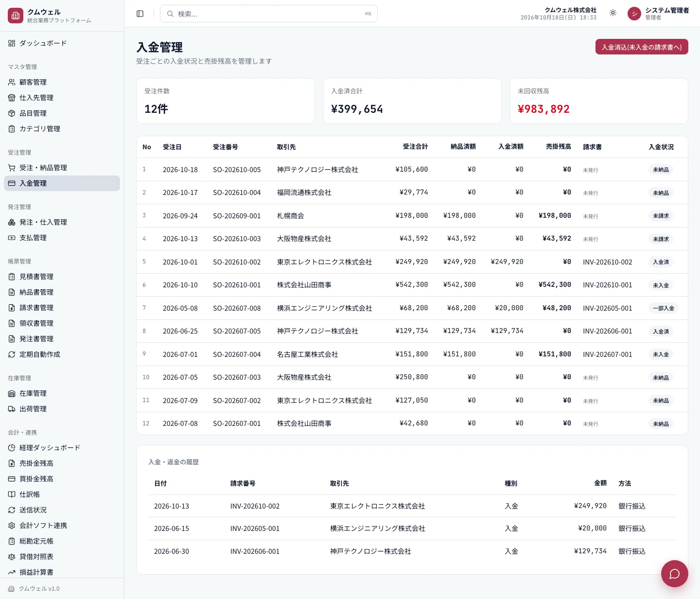Open invoice INV-202610-002 in the orders table
The image size is (700, 599).
tap(608, 262)
